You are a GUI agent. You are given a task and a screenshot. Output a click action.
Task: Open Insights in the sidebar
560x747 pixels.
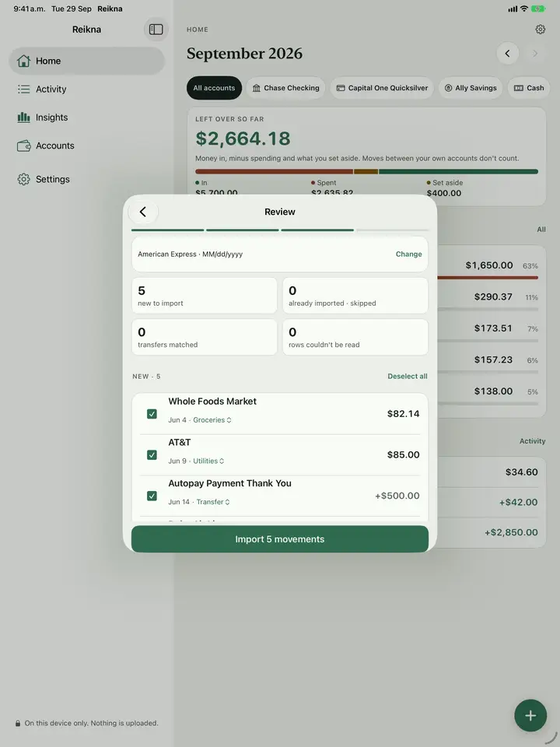[86, 117]
